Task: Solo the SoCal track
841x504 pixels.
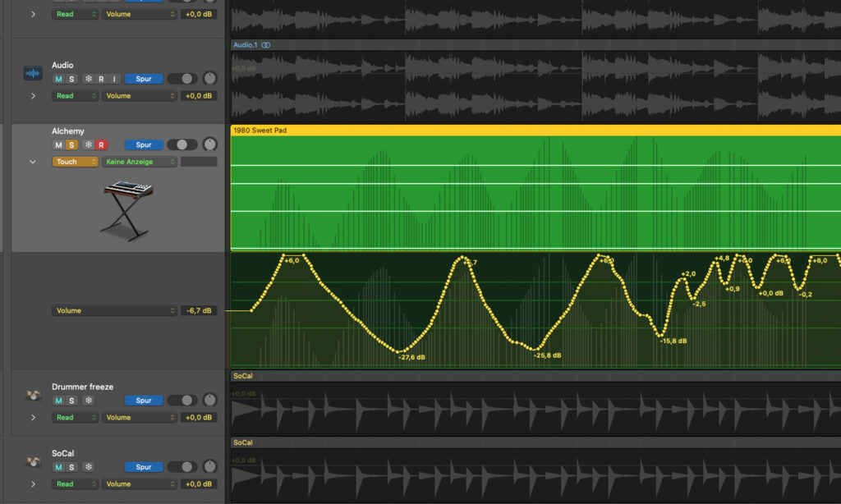Action: [71, 467]
